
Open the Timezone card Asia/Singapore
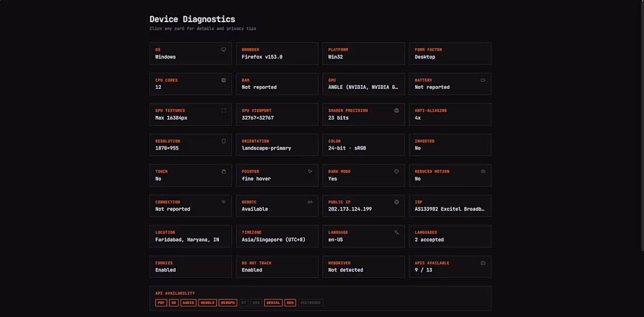(278, 236)
